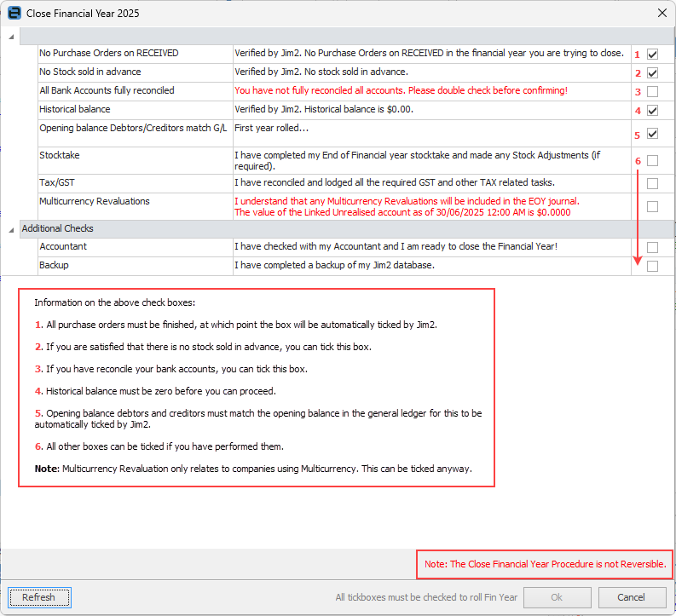Select 'Opening balance Debtors/Creditors match G/L' cell

coord(136,134)
